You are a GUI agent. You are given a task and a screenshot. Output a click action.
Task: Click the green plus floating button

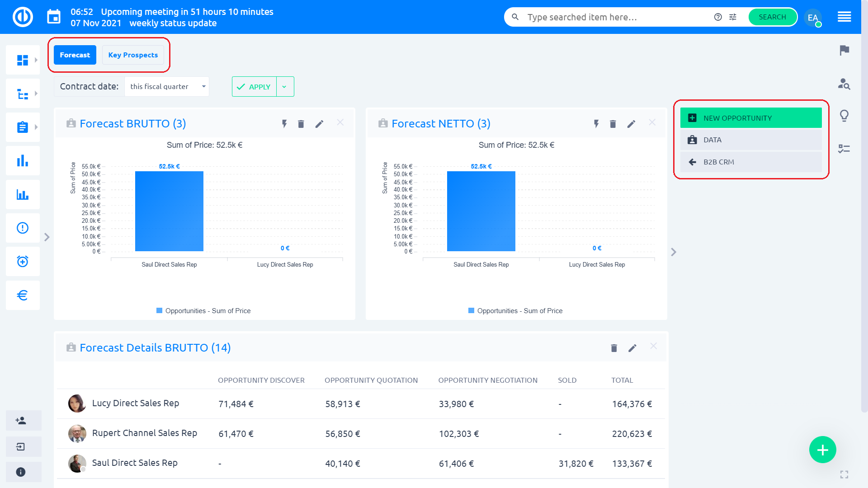click(822, 450)
